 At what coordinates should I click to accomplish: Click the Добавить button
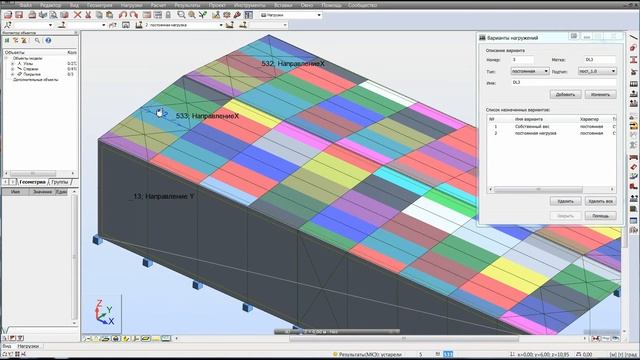click(565, 94)
